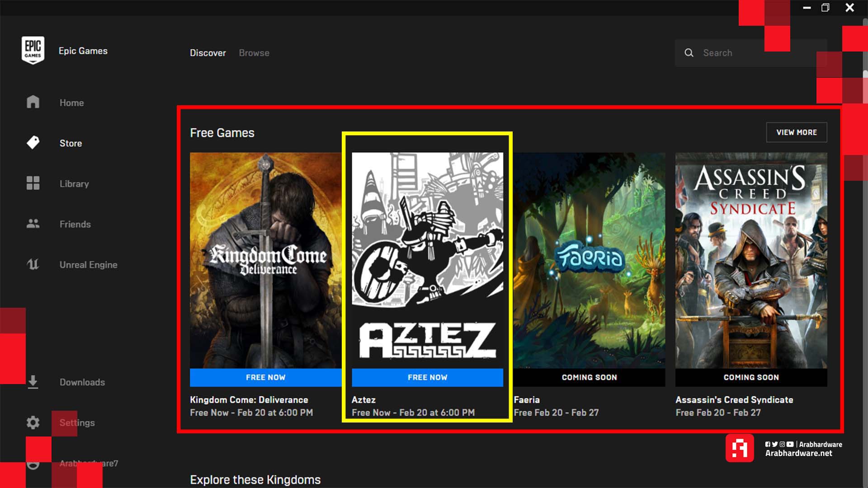This screenshot has width=868, height=488.
Task: Click the Epic Games shield logo
Action: (x=33, y=50)
